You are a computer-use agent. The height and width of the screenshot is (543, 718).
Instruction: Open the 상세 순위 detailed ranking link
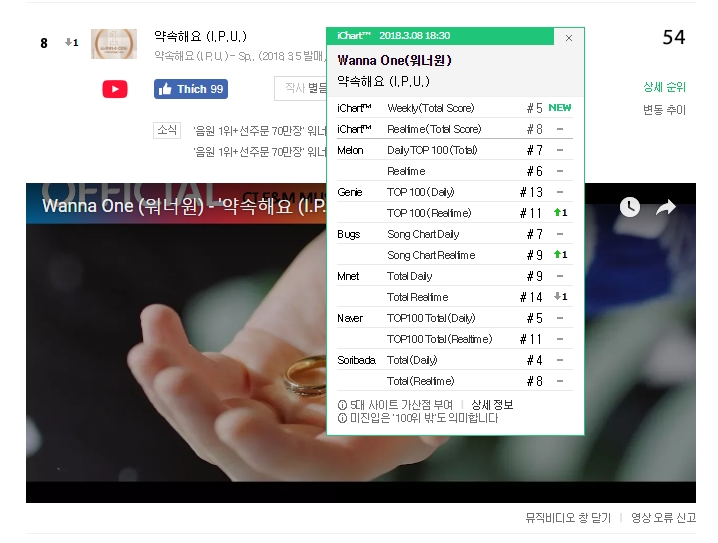point(664,87)
